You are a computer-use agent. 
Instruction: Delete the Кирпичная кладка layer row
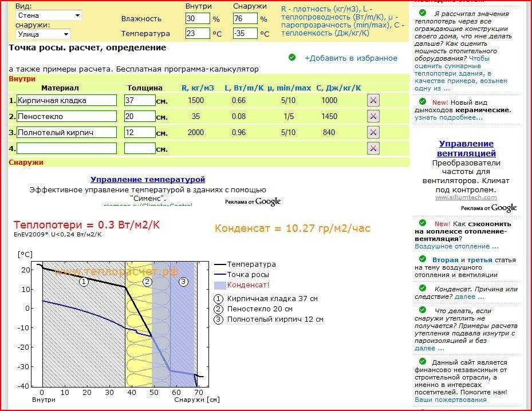(373, 100)
